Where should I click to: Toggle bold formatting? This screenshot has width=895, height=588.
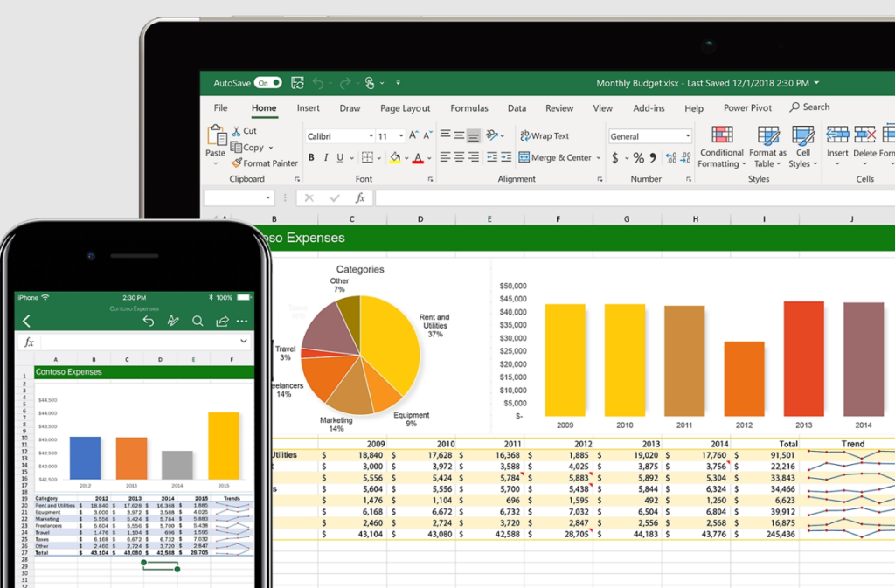[x=311, y=157]
